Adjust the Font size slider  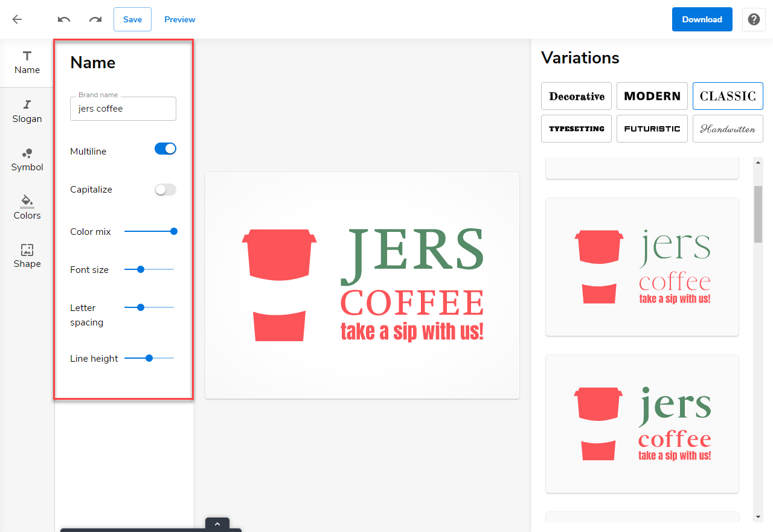150,269
